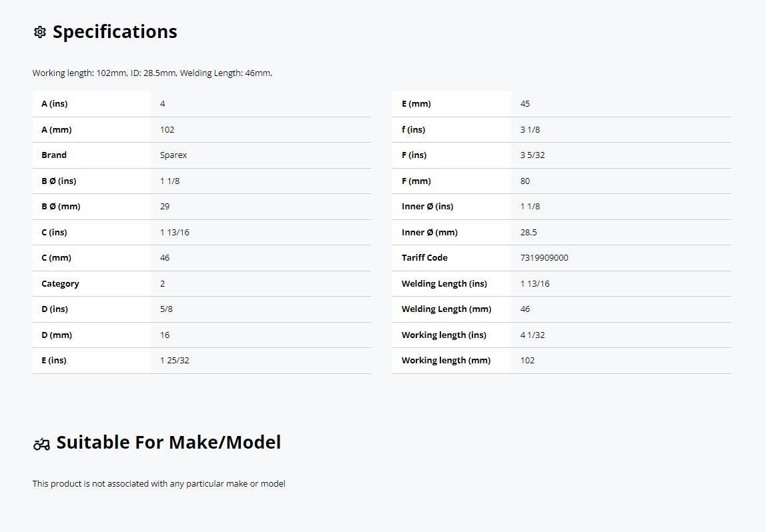Select the Working length (ins) value 4 1/32
Image resolution: width=766 pixels, height=532 pixels.
[x=532, y=335]
